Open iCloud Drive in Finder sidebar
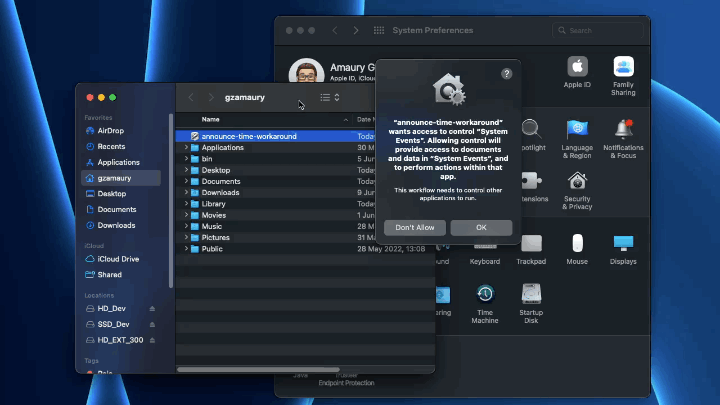 121,259
